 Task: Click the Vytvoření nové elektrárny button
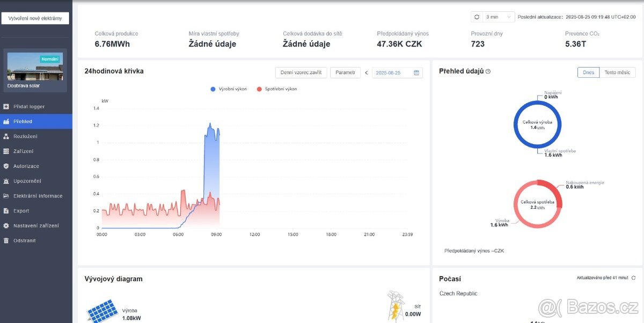(35, 18)
